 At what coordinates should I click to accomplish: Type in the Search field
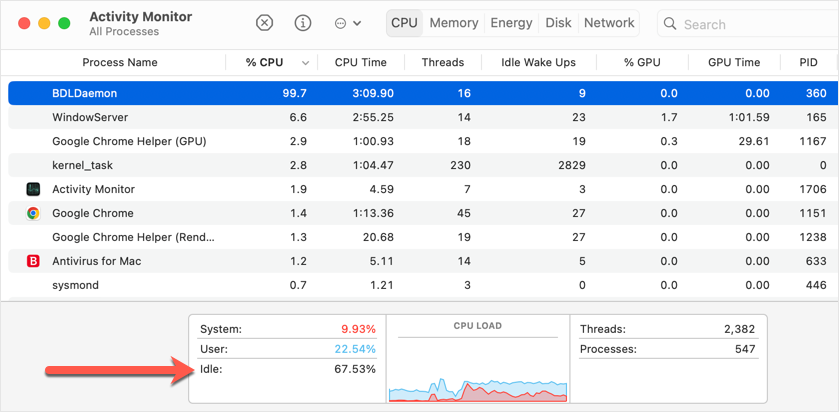[750, 24]
